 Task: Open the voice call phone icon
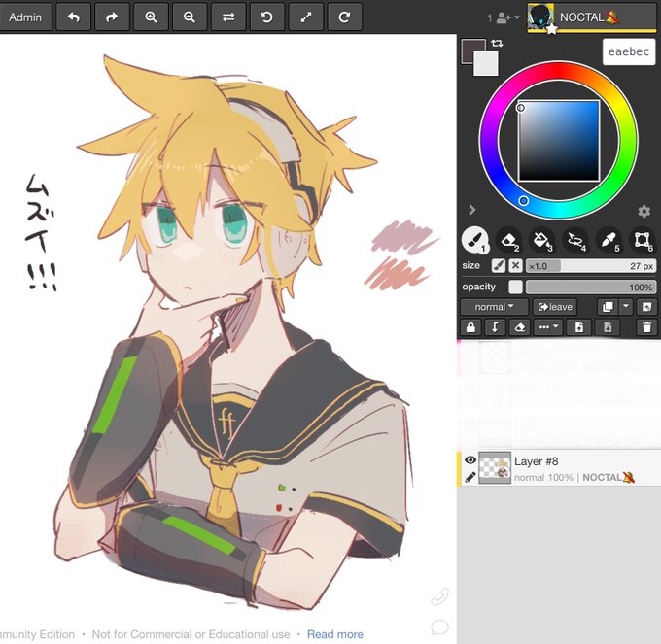pyautogui.click(x=440, y=596)
